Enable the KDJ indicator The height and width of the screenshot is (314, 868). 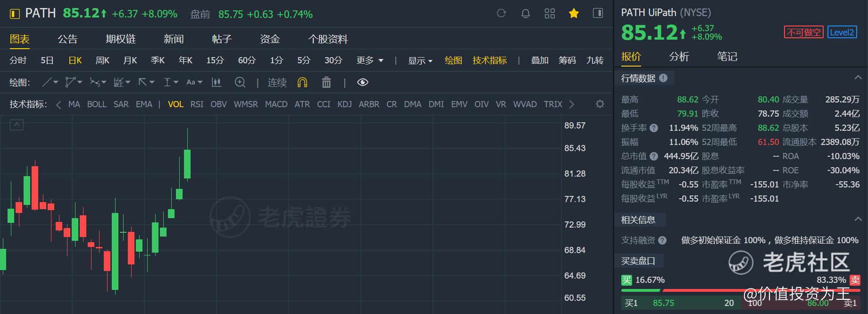(x=344, y=104)
